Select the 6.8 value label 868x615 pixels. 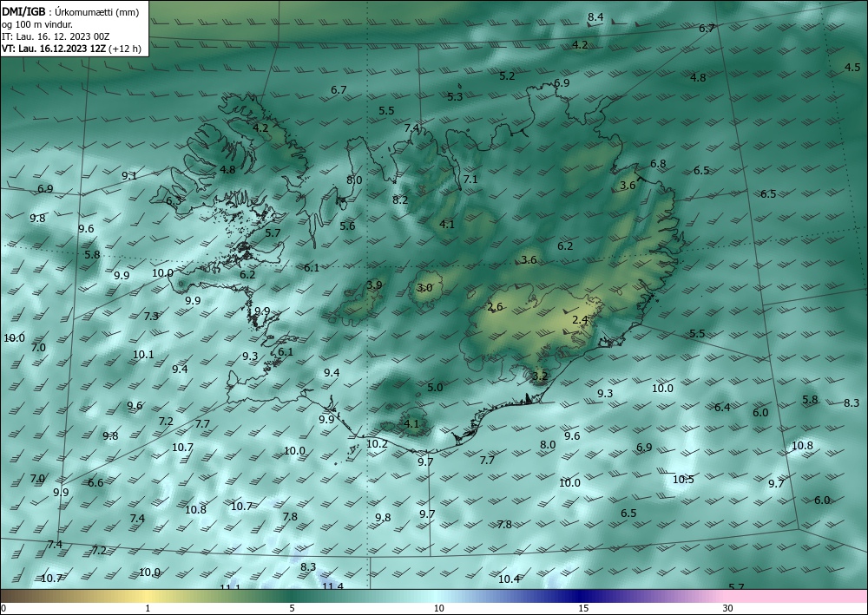[658, 164]
